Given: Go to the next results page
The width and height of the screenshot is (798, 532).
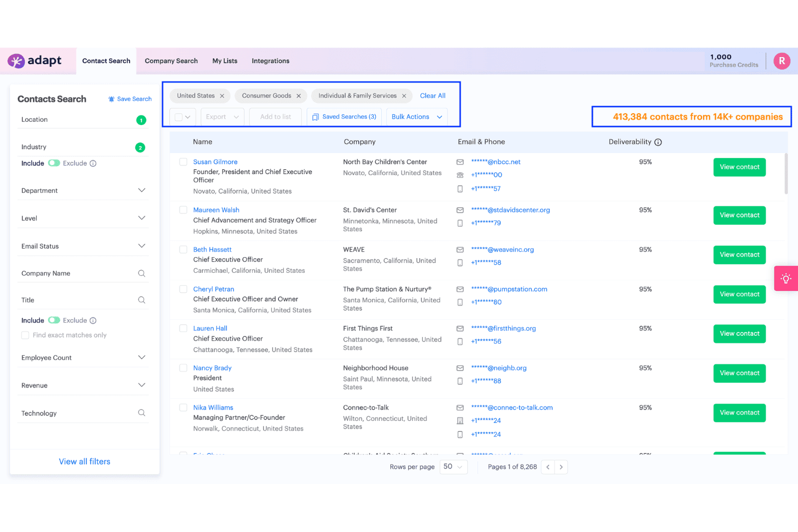Looking at the screenshot, I should pos(561,467).
